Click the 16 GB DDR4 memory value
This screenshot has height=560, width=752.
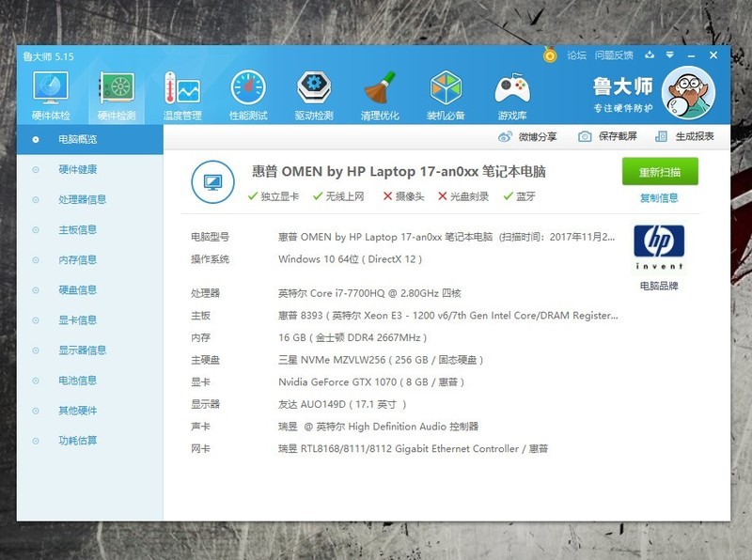coord(352,337)
